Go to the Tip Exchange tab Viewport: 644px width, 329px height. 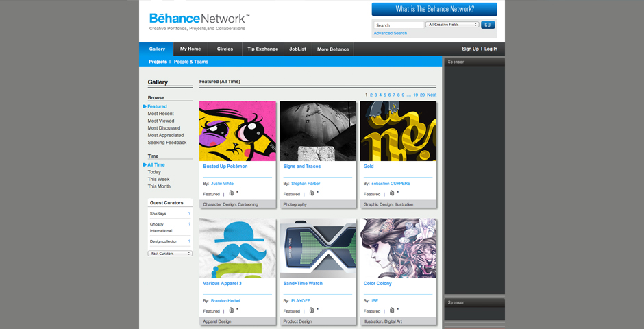click(263, 49)
